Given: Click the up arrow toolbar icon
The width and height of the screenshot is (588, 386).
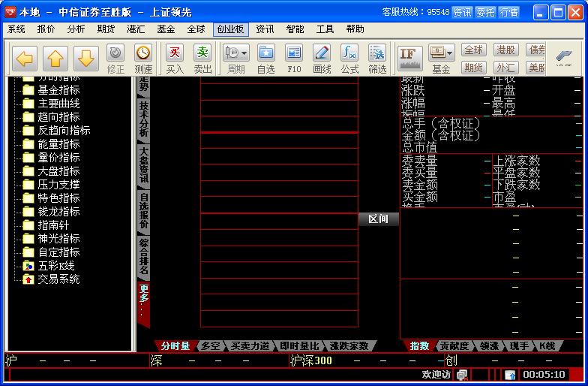Looking at the screenshot, I should (56, 58).
